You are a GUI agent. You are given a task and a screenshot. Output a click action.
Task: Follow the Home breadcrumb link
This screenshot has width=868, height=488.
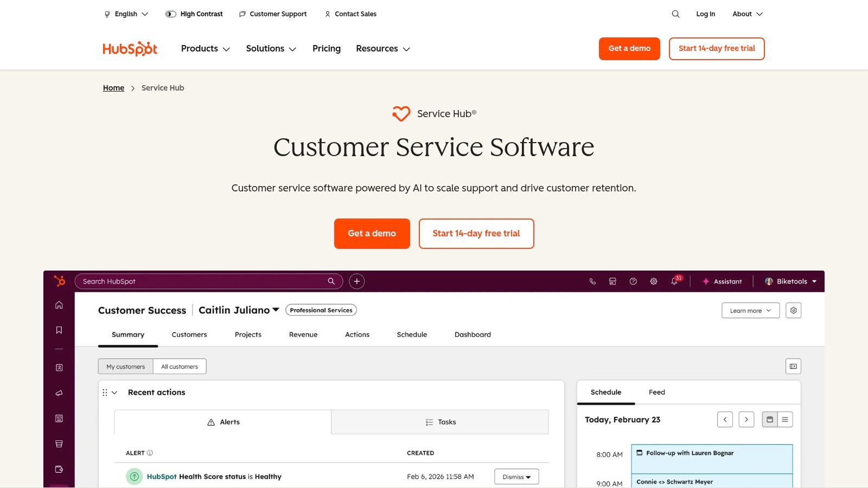click(113, 88)
